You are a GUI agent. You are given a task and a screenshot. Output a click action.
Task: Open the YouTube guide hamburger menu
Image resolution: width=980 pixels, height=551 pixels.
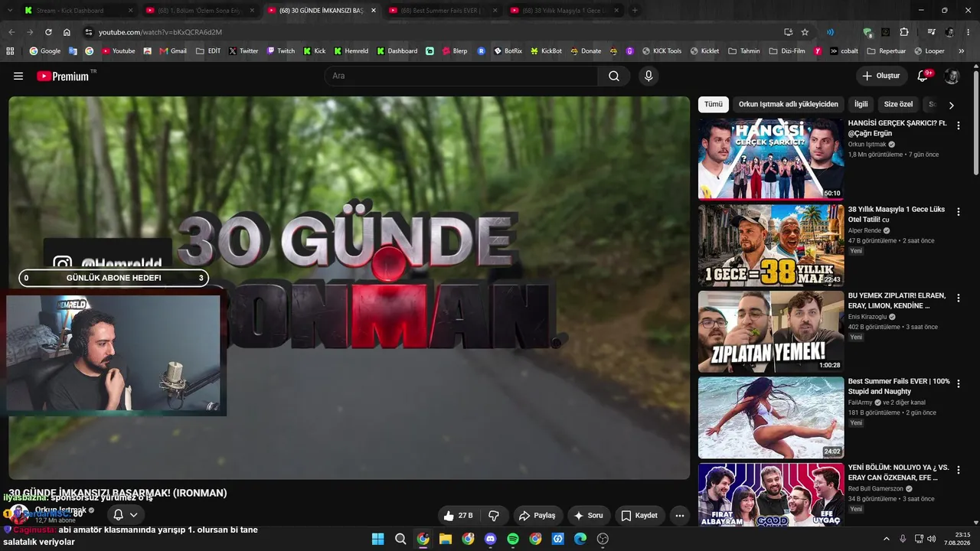click(x=18, y=76)
